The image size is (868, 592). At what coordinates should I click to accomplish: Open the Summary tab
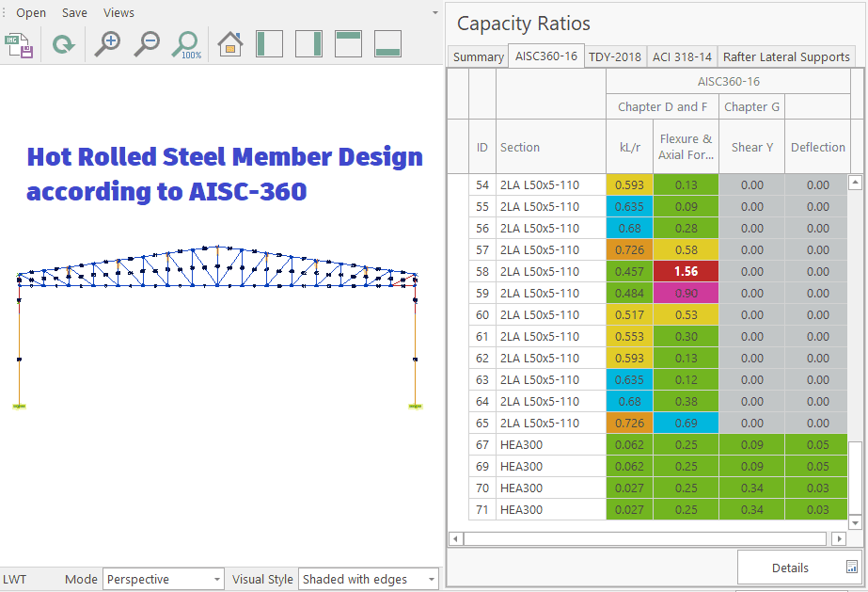click(479, 56)
